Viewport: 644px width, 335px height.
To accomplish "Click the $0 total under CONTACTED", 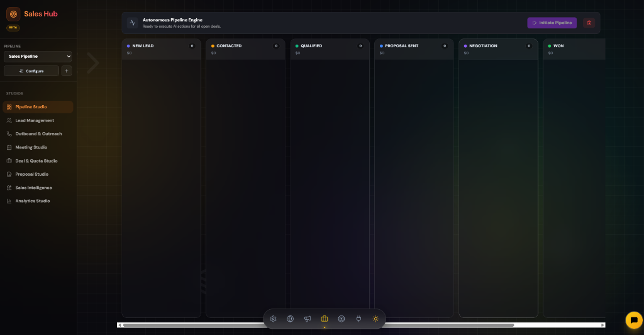I will [x=214, y=53].
